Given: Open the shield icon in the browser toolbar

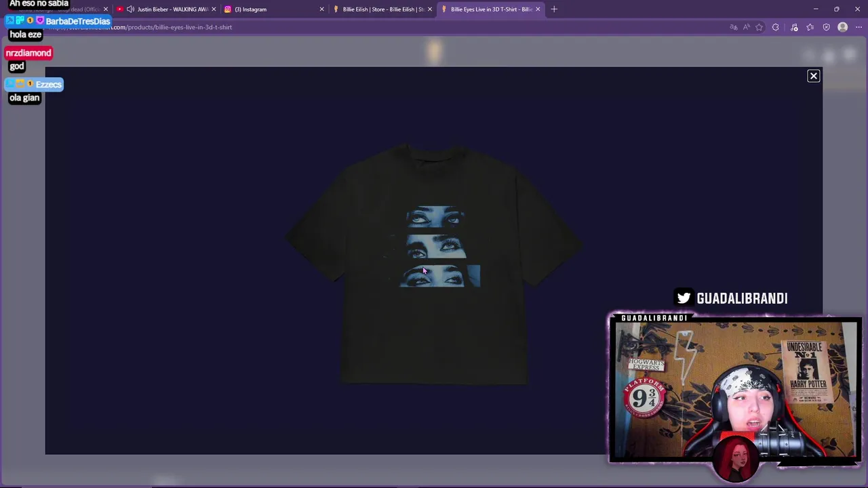Looking at the screenshot, I should tap(826, 27).
